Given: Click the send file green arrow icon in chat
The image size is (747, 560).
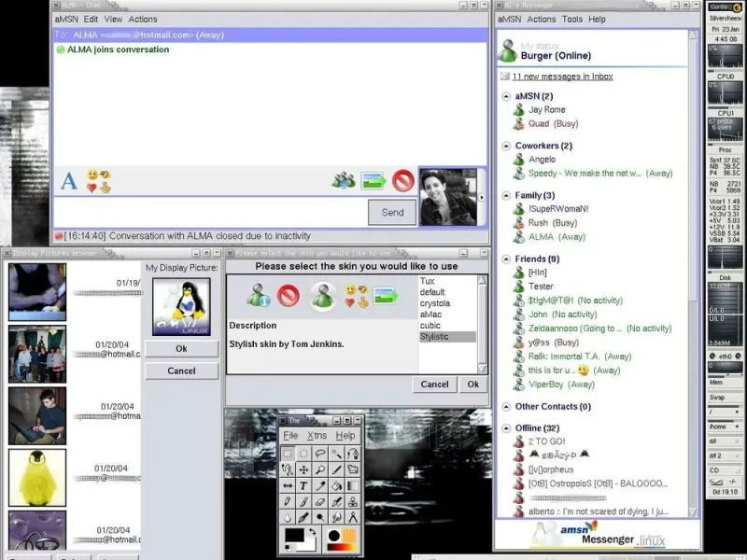Looking at the screenshot, I should [373, 181].
